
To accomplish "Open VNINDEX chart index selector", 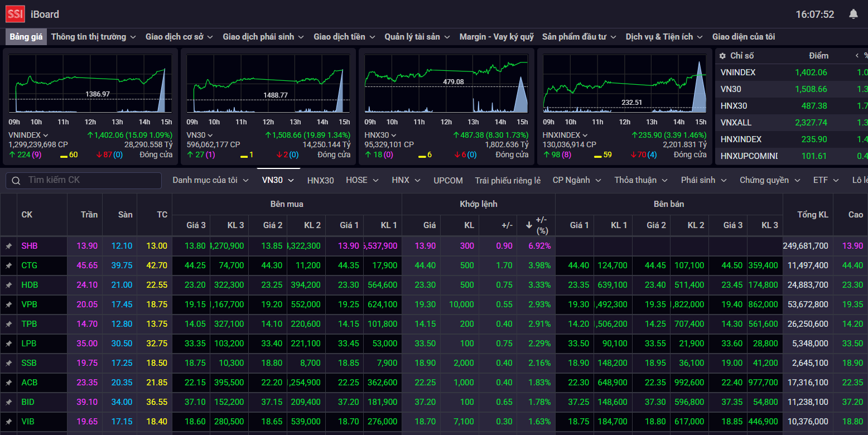I will [29, 135].
